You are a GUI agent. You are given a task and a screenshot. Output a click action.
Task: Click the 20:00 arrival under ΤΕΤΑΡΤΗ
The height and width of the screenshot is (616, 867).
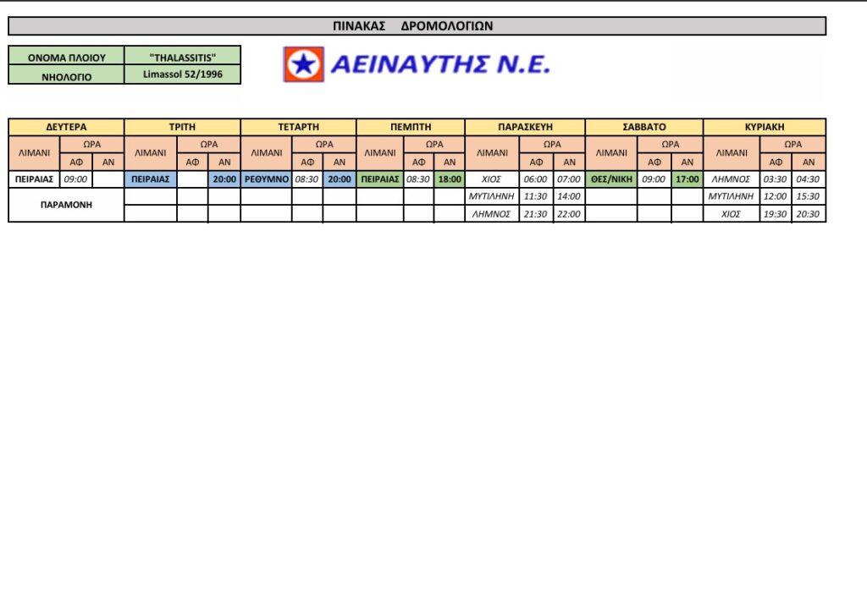[340, 179]
